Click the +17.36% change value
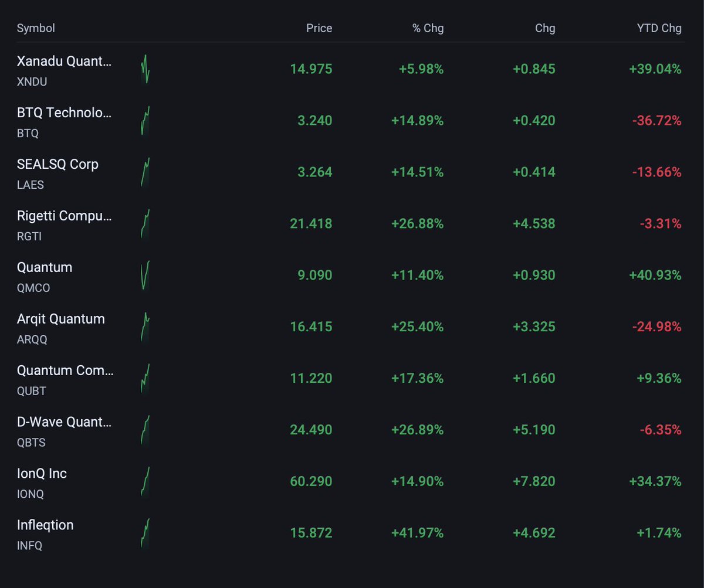The width and height of the screenshot is (704, 588). (x=418, y=379)
